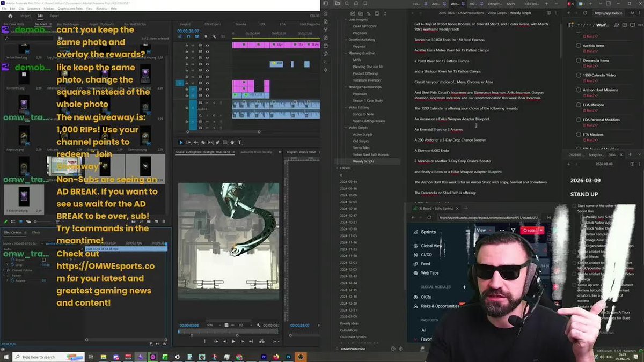Select the Ripple Edit tool in Premiere
This screenshot has width=644, height=362.
pos(196,142)
